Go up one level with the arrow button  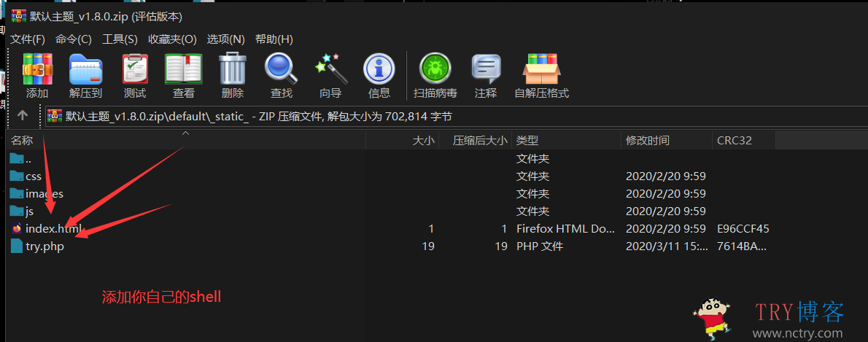(x=23, y=116)
